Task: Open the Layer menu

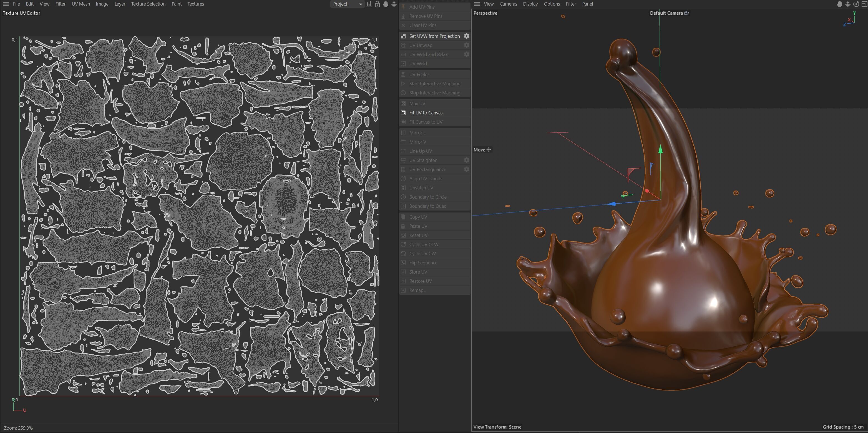Action: click(x=120, y=4)
